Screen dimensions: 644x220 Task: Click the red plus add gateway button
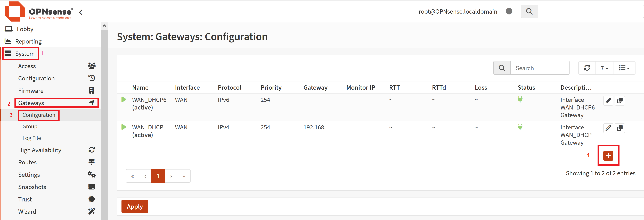tap(608, 155)
